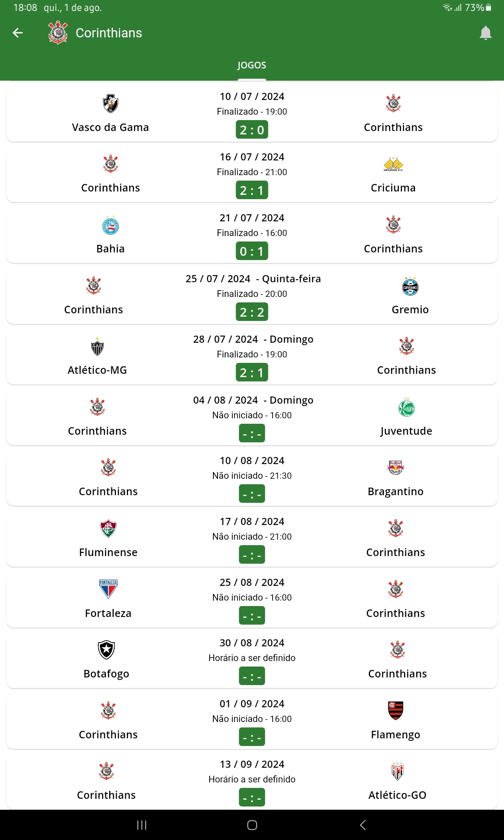Tap the Corinthians crest in header

click(58, 33)
